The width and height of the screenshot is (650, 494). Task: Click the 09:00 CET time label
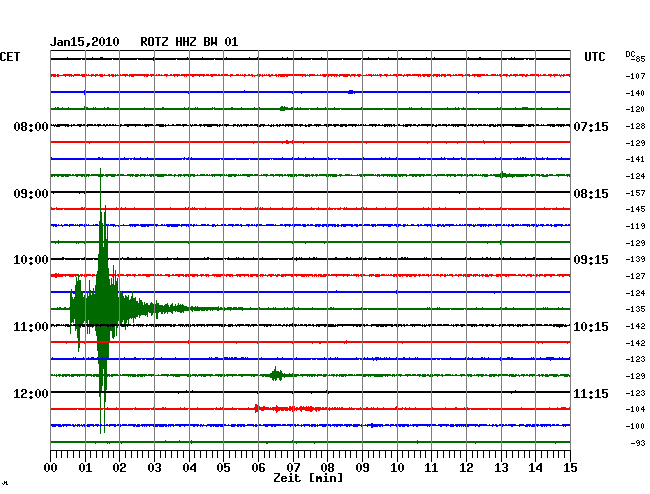31,194
